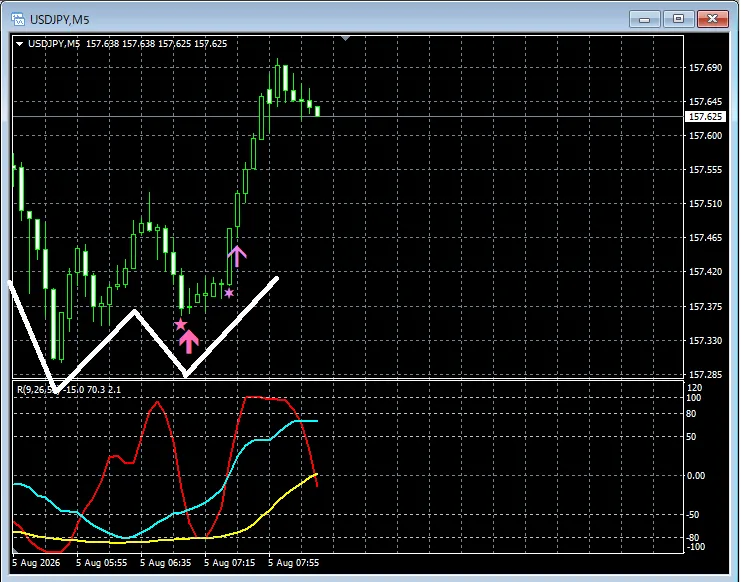Click the 157.555 price scale value
The image size is (741, 582).
click(x=706, y=170)
